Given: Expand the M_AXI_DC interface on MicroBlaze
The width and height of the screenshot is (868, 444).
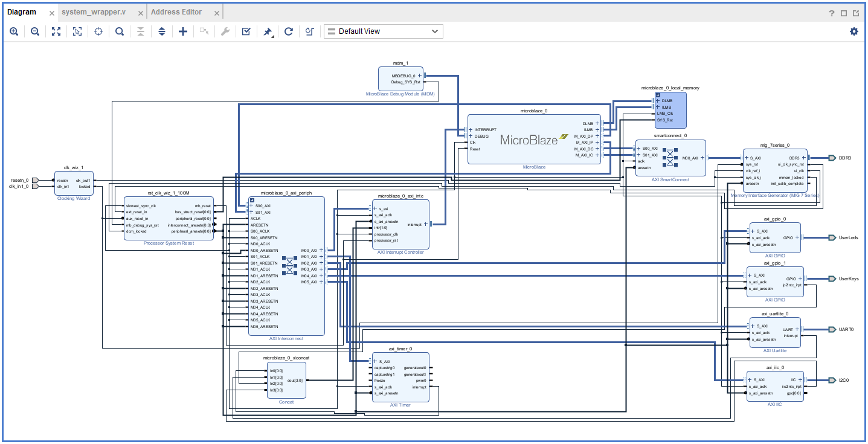Looking at the screenshot, I should coord(597,149).
